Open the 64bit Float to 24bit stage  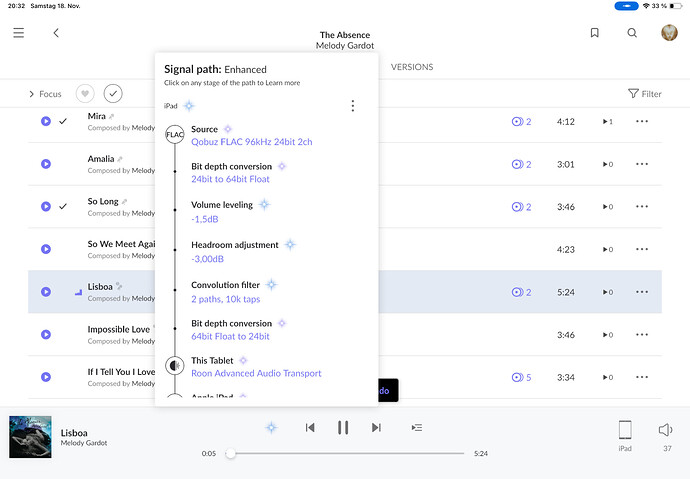click(x=230, y=336)
